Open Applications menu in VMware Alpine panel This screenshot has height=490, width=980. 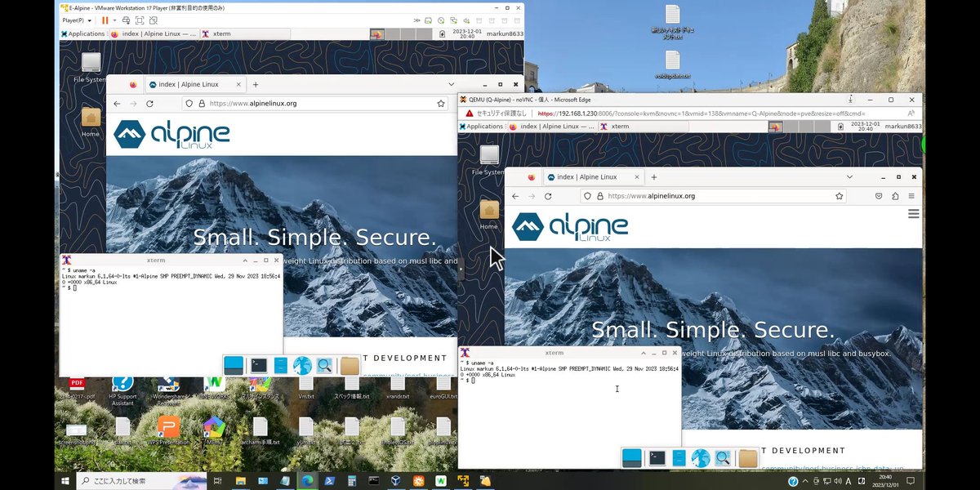tap(83, 34)
